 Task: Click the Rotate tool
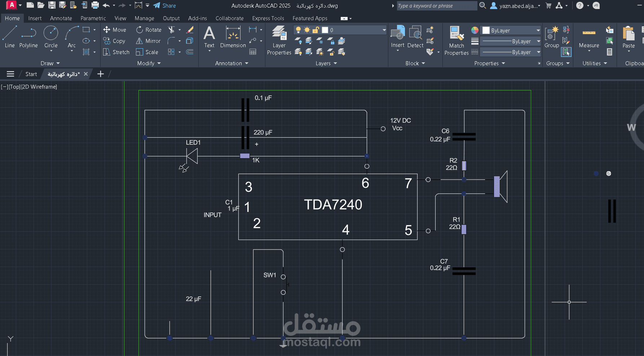(x=149, y=30)
